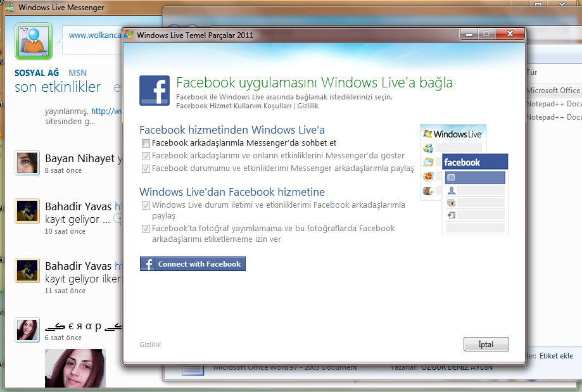The height and width of the screenshot is (392, 582).
Task: Enable Facebook arkadaşlarımla Messenger'da sohbet et checkbox
Action: [x=146, y=143]
